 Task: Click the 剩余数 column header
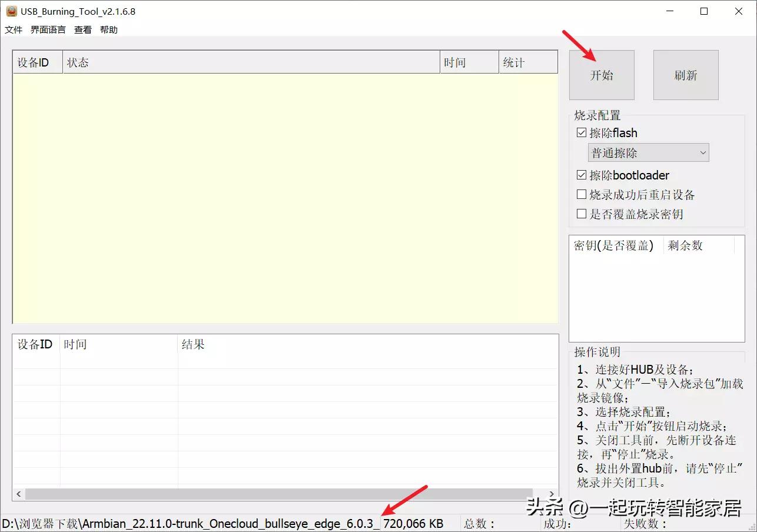click(685, 245)
